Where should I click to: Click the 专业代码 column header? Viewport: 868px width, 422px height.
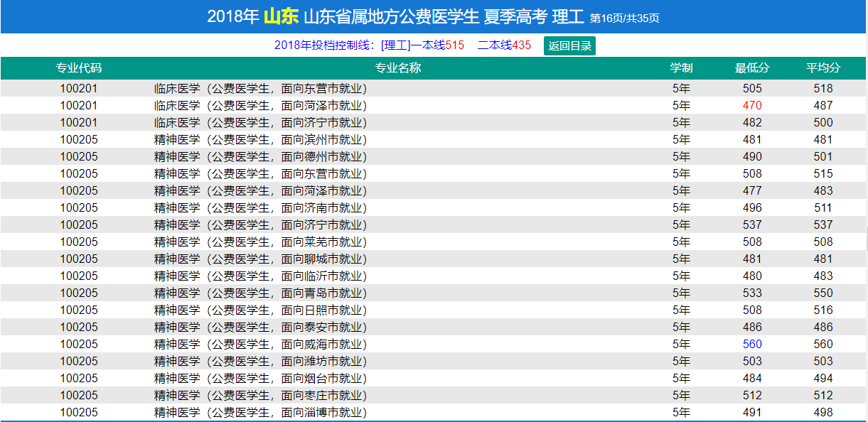pyautogui.click(x=79, y=68)
